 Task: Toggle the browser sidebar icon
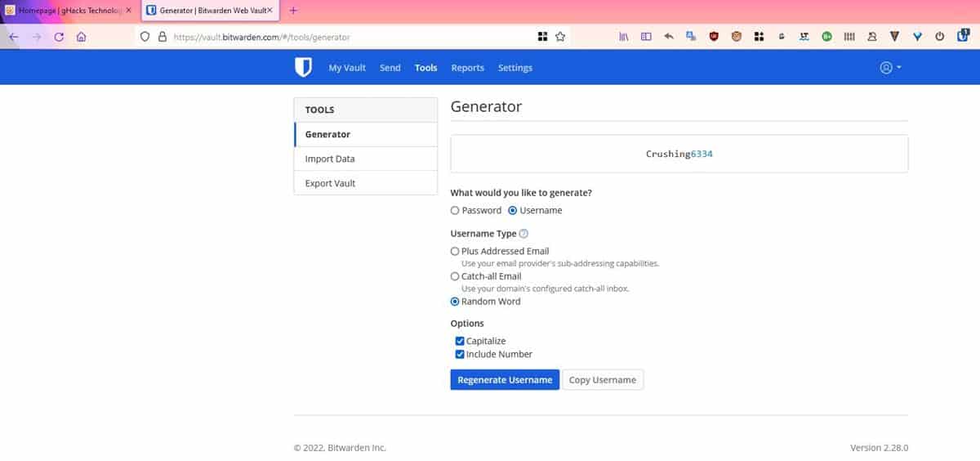[x=646, y=37]
